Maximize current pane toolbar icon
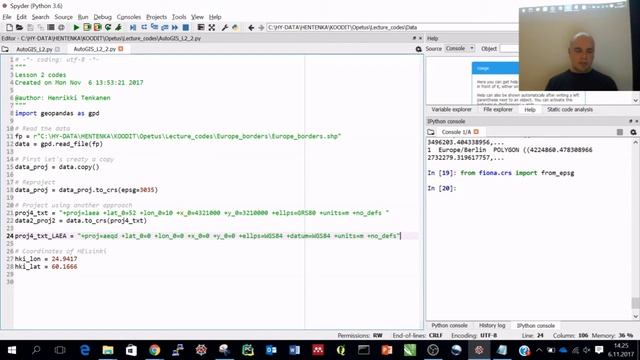 pos(201,27)
